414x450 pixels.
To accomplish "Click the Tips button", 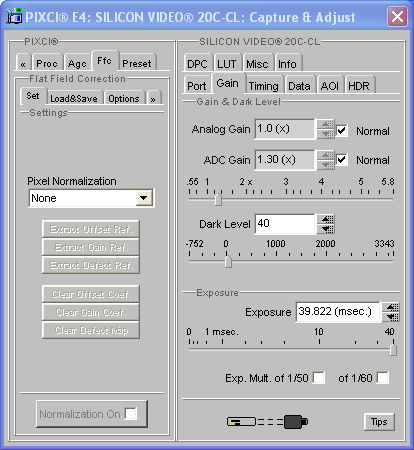I will click(x=379, y=422).
